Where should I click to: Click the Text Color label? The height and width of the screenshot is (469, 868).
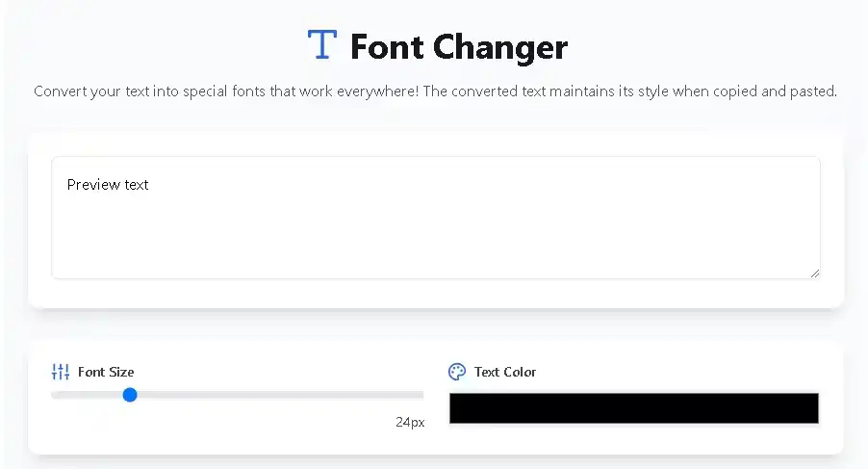[504, 372]
